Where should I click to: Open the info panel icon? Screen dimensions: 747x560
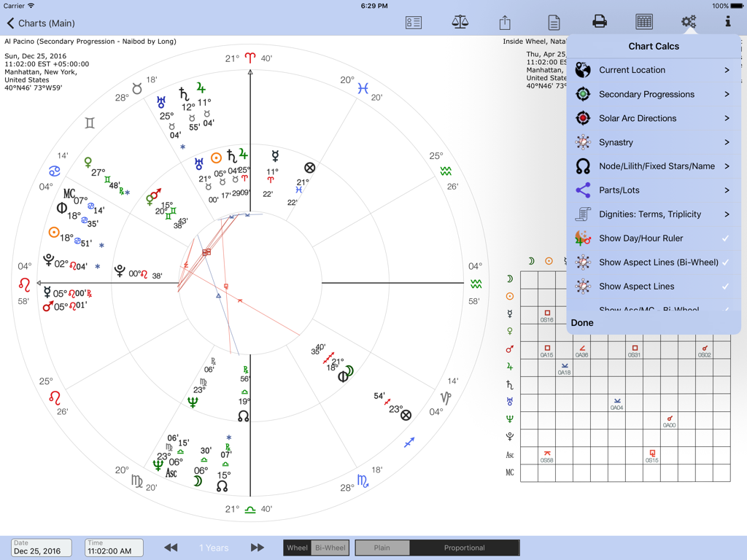point(727,22)
